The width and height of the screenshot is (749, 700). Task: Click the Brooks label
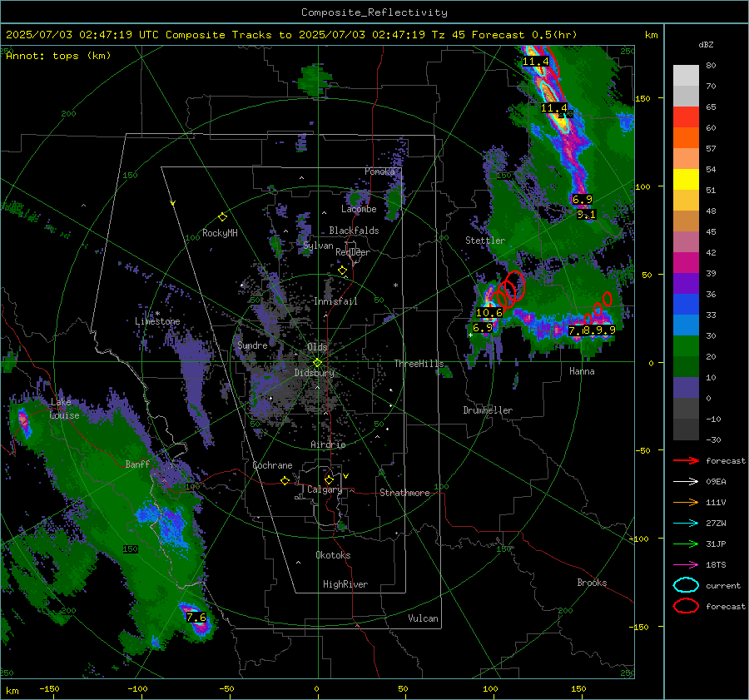click(x=592, y=583)
